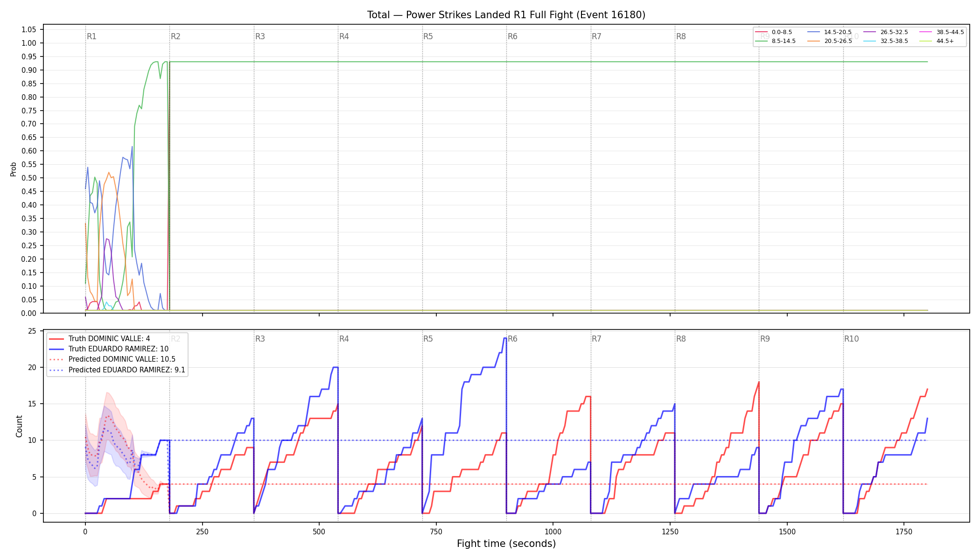Click the R6 round marker in the Count chart
This screenshot has width=980, height=560.
(512, 339)
